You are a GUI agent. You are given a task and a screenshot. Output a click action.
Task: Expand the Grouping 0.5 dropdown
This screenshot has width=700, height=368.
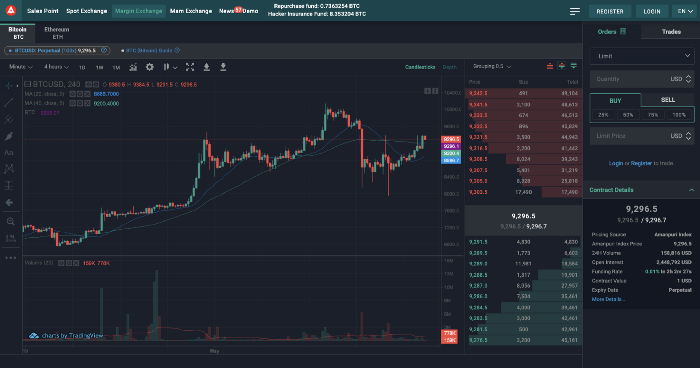492,67
